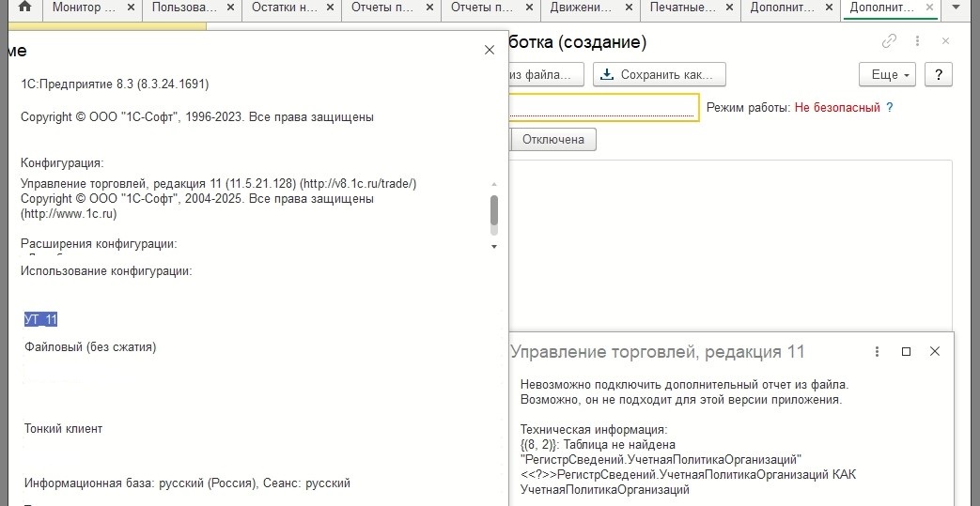Click the Расширения конфигурации label
The image size is (980, 506).
click(x=99, y=244)
